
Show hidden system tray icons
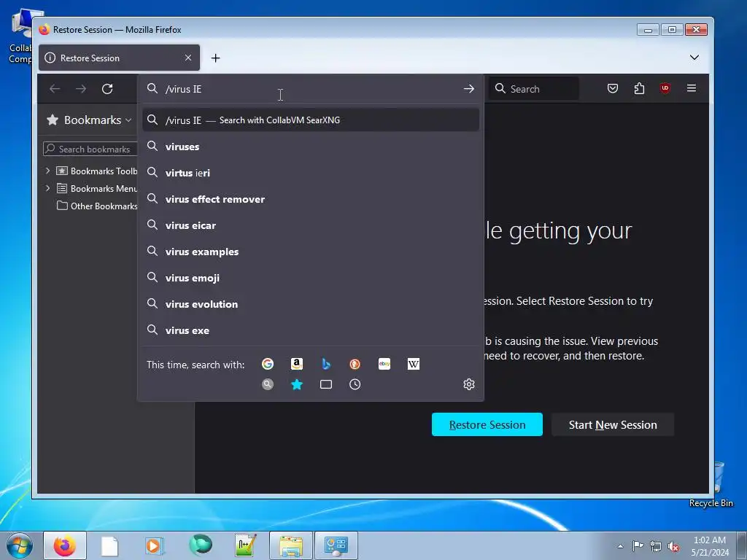coord(620,546)
